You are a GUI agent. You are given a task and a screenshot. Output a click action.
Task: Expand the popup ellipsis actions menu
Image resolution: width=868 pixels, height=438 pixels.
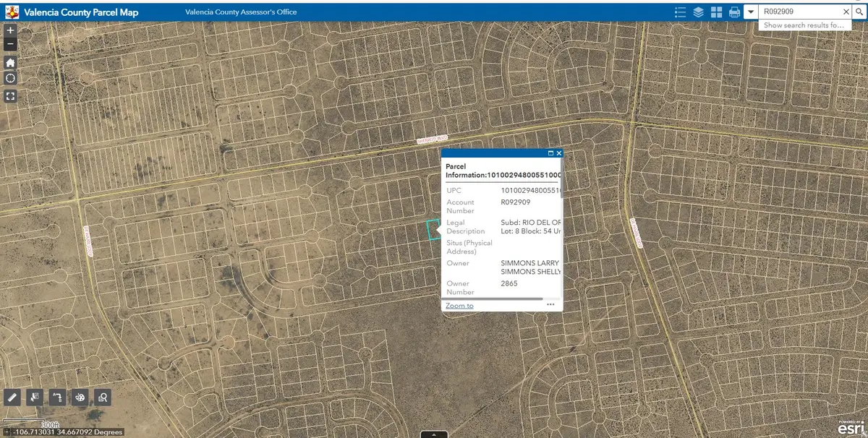[550, 305]
